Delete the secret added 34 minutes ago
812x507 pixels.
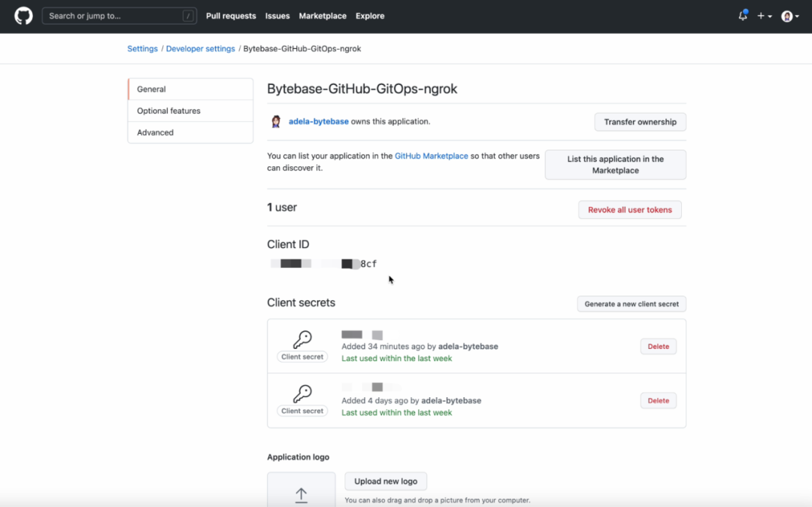point(658,347)
